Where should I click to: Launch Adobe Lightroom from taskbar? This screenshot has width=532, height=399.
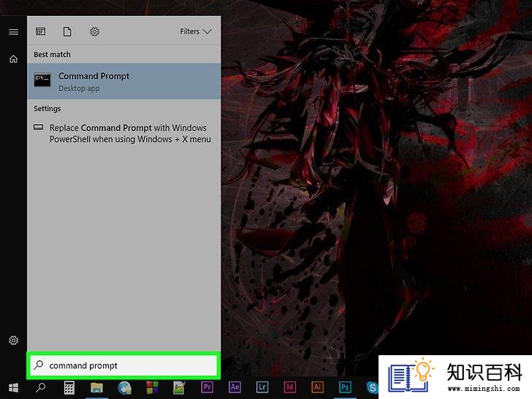pos(262,387)
